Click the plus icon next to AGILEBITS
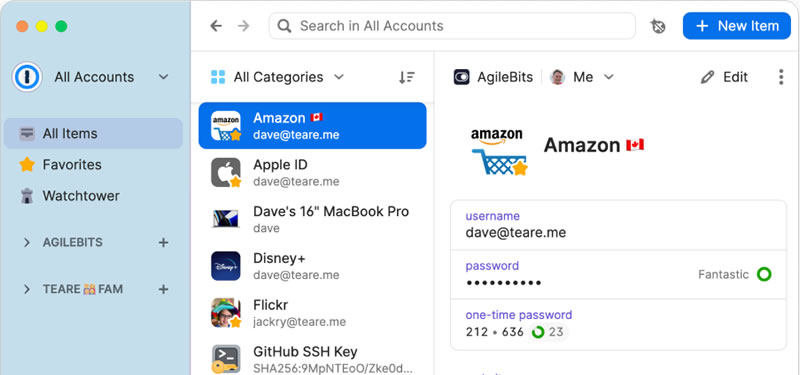 point(163,242)
